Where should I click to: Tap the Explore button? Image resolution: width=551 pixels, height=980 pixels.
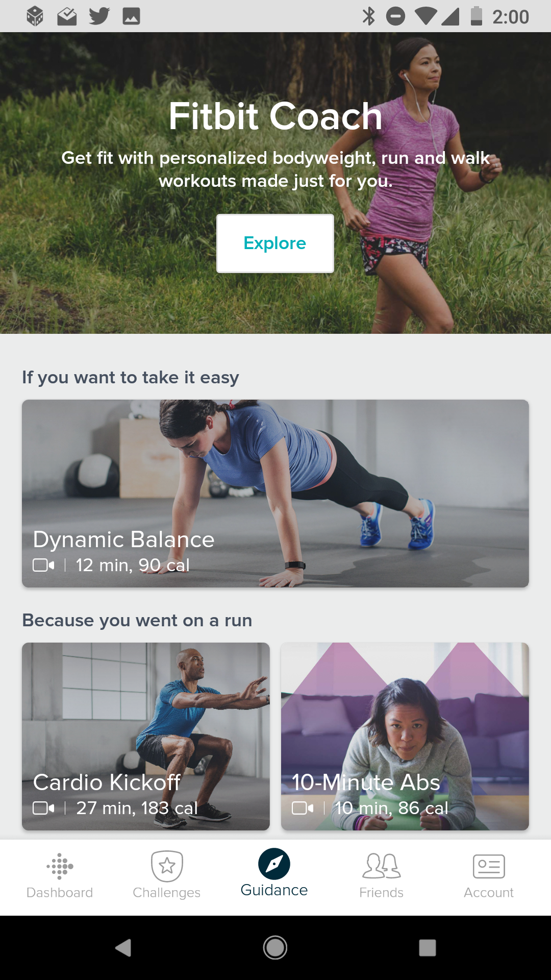coord(275,243)
